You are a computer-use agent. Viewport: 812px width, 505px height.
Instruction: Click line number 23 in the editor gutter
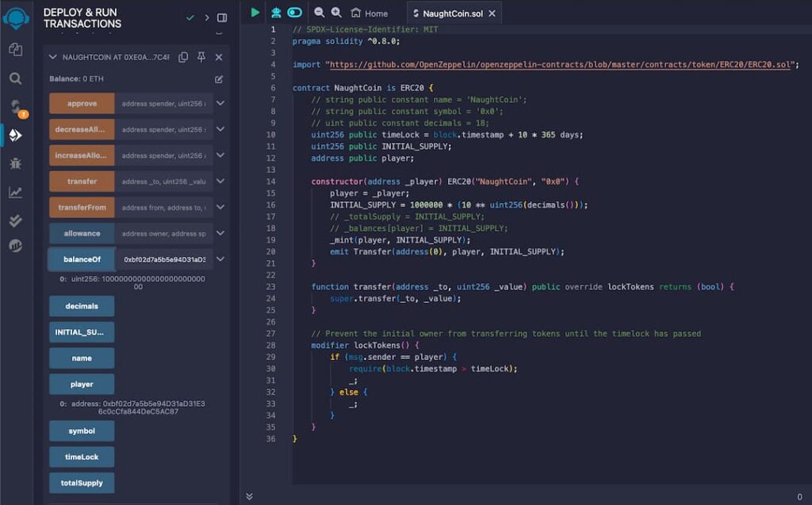271,286
